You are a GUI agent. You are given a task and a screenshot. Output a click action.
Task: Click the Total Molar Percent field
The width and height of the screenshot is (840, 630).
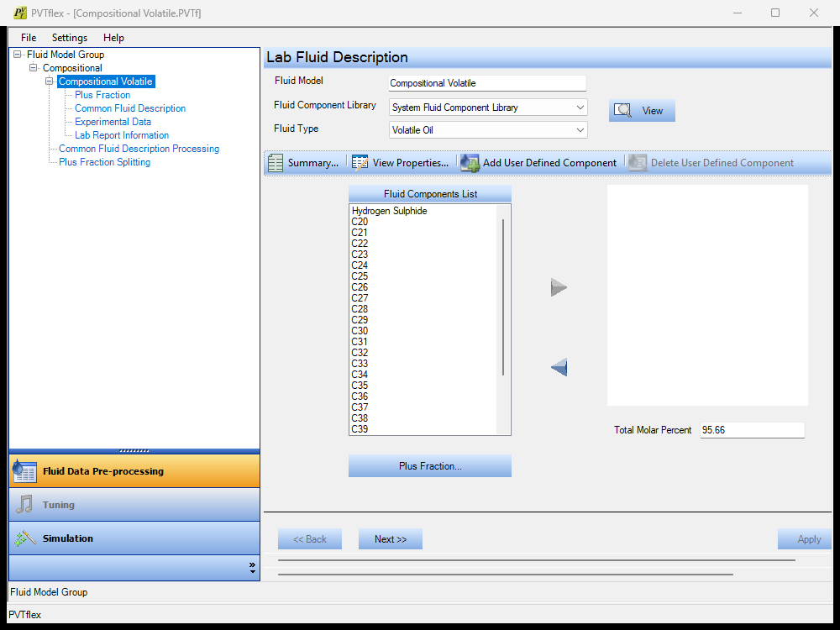pyautogui.click(x=752, y=430)
